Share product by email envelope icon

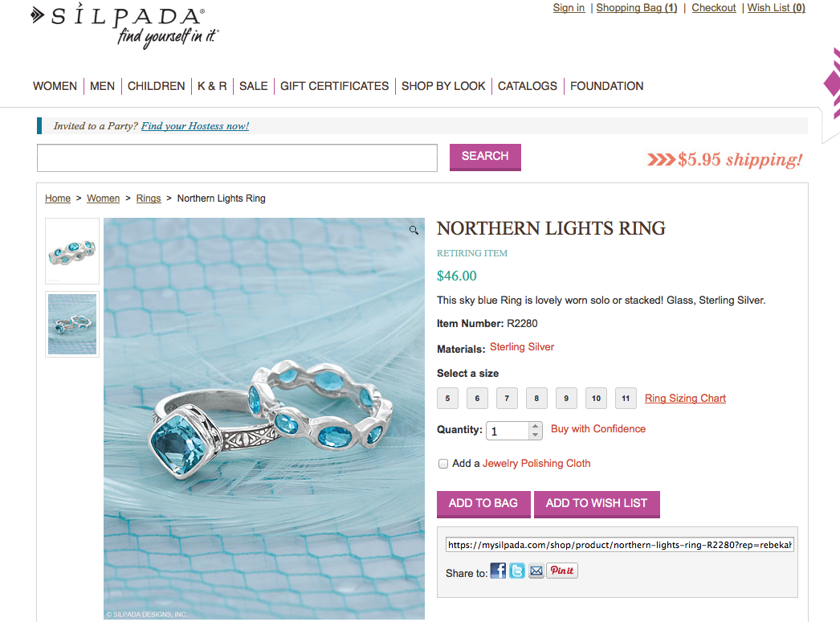pyautogui.click(x=536, y=571)
